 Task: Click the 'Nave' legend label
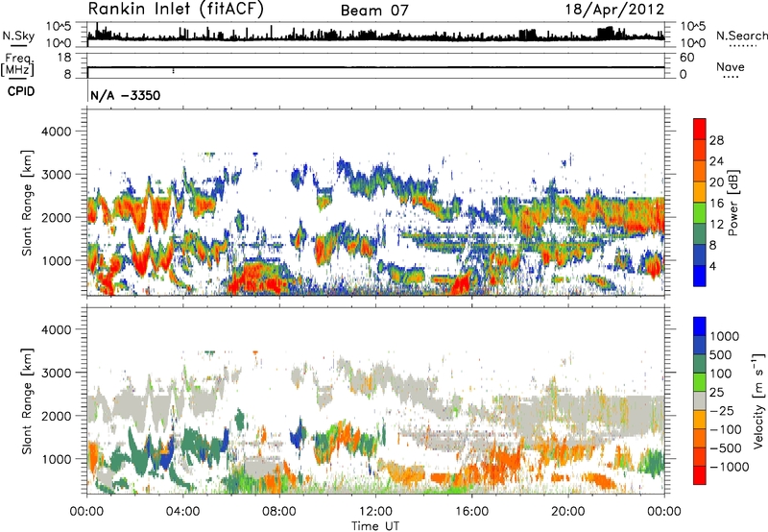731,66
